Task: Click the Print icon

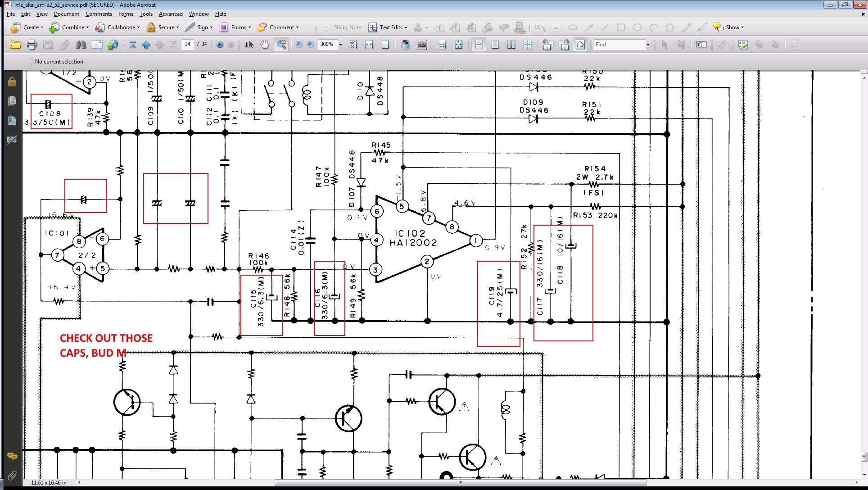Action: pos(32,45)
